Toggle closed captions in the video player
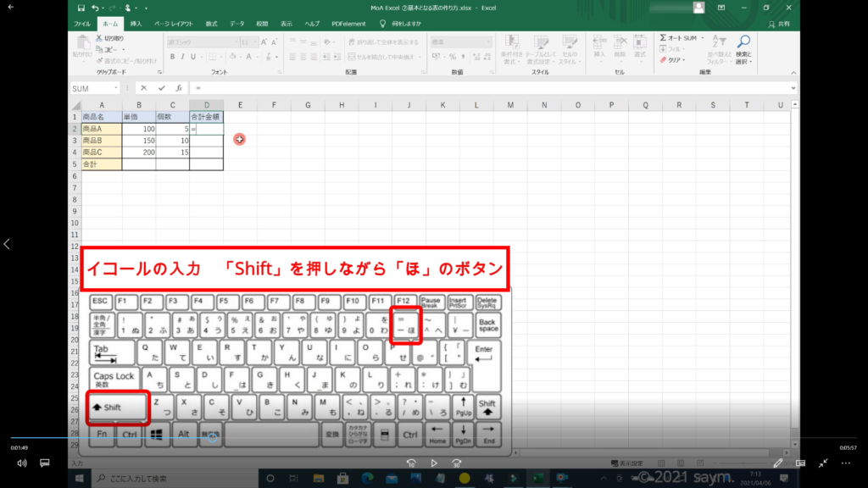Viewport: 868px width, 488px height. tap(45, 463)
